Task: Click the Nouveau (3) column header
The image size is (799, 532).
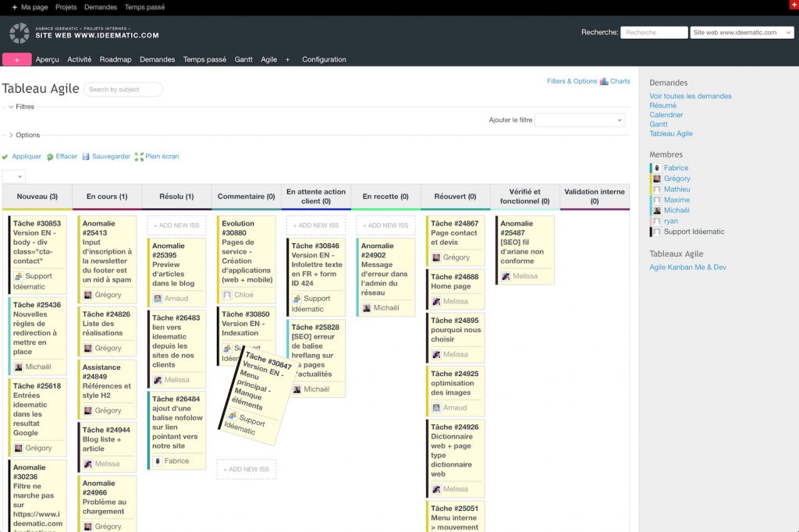Action: 37,197
